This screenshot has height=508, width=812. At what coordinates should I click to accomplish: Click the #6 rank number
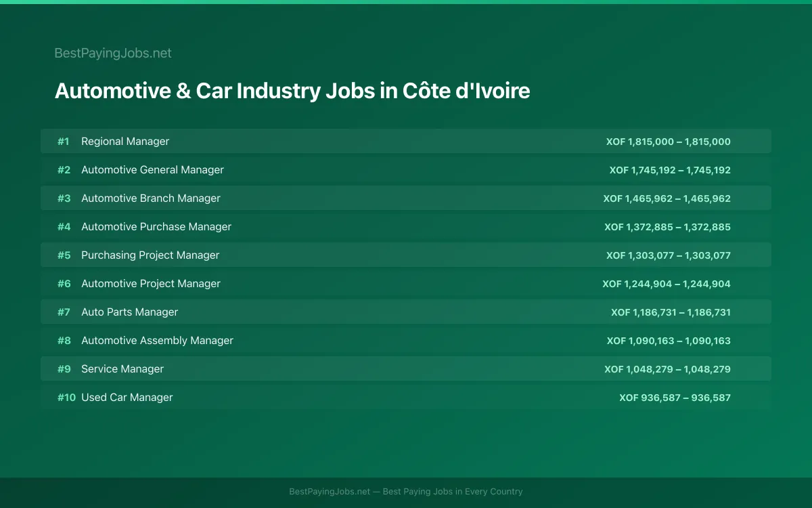click(64, 284)
